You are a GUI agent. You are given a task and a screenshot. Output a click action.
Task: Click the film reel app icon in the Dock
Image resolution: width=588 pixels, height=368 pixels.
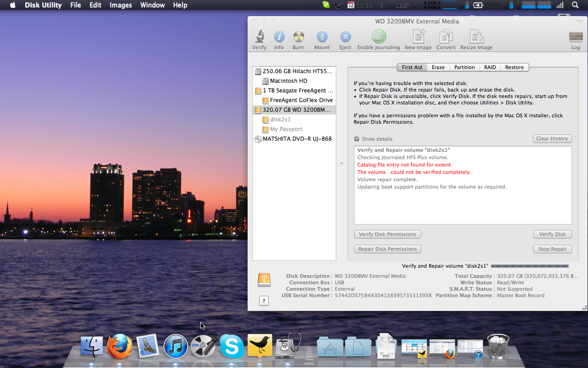(204, 346)
